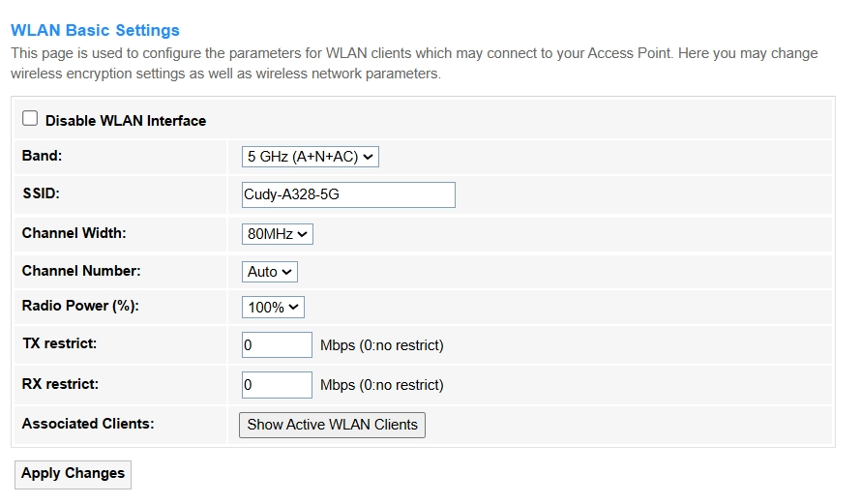Click the Band row label

tap(42, 155)
